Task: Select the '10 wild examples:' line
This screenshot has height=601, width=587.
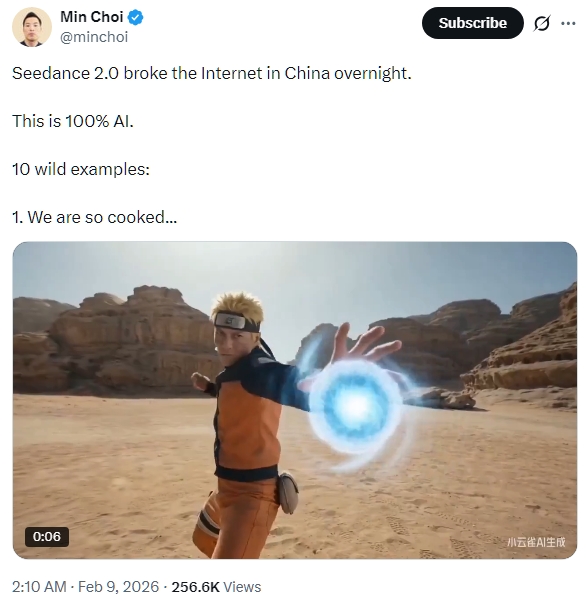Action: coord(81,169)
